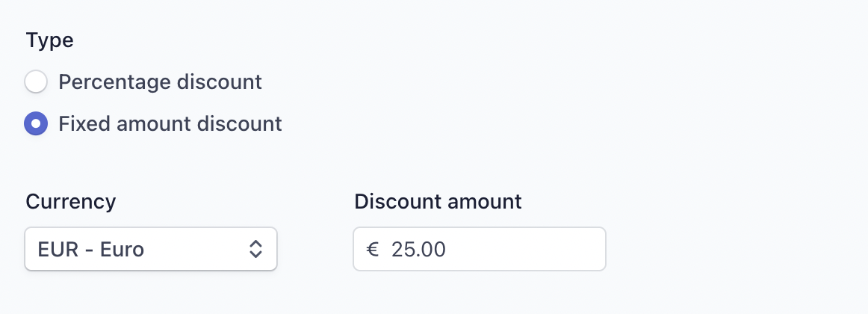868x314 pixels.
Task: Select the Fixed amount discount radio button
Action: tap(36, 123)
